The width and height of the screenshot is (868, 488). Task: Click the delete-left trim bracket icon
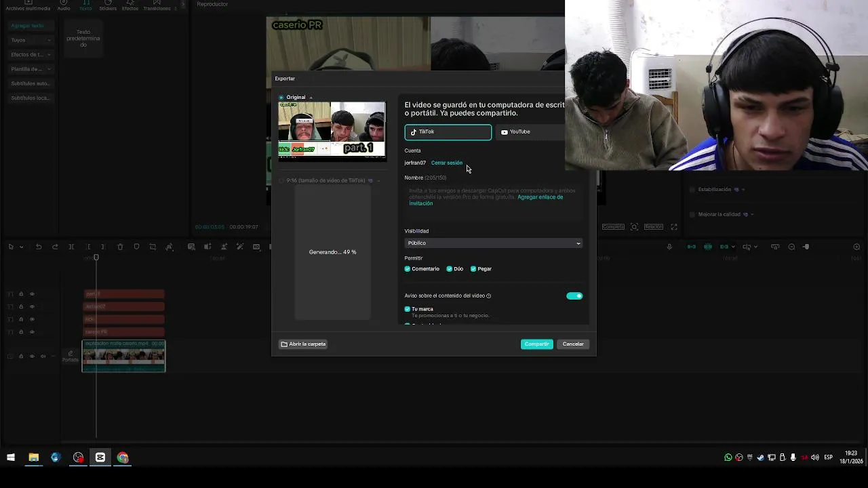(x=88, y=247)
